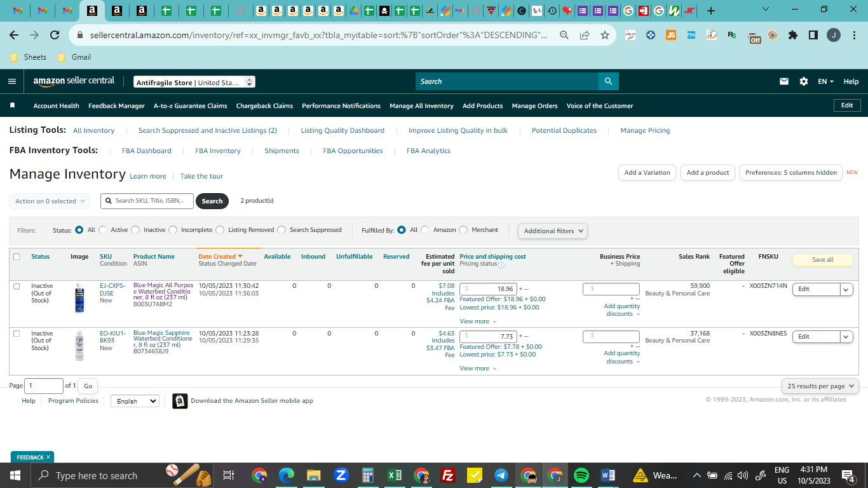Image resolution: width=868 pixels, height=488 pixels.
Task: Open Voice of the Customer
Action: click(x=600, y=105)
